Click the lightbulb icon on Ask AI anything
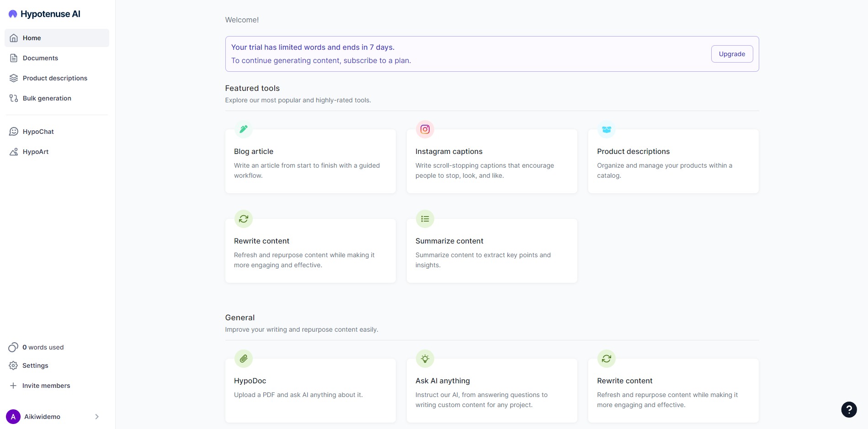This screenshot has height=429, width=868. pos(425,359)
